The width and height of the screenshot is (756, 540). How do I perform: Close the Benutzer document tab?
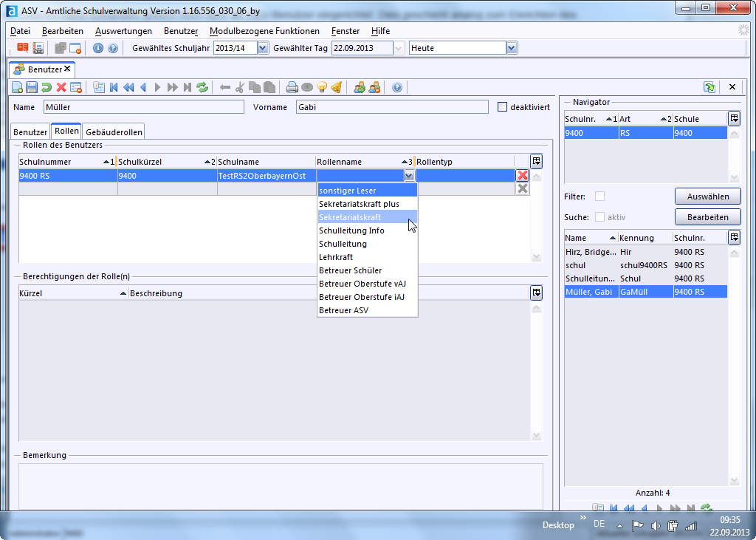click(67, 69)
